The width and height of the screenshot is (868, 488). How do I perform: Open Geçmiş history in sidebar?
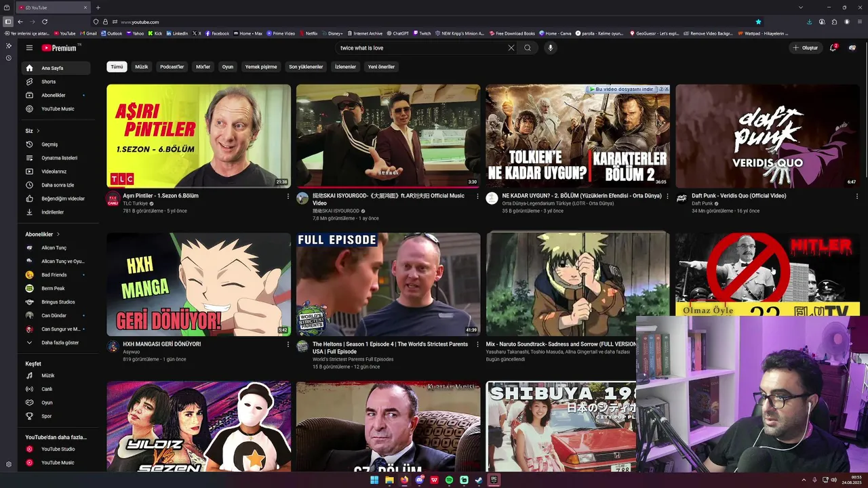(x=54, y=144)
